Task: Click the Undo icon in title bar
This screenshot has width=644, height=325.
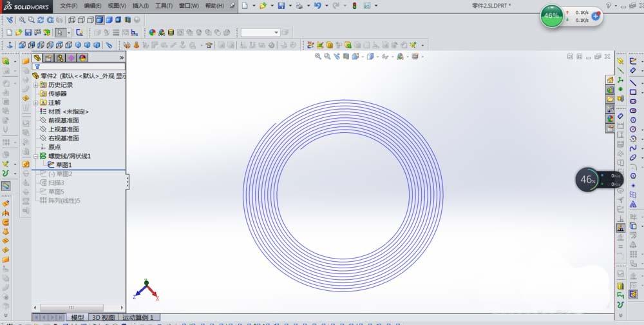Action: pos(317,6)
